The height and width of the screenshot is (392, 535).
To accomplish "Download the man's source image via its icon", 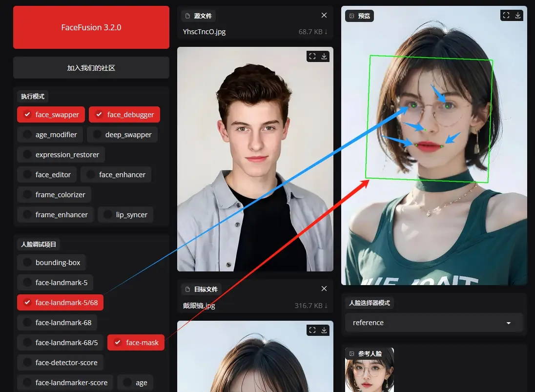I will click(324, 56).
